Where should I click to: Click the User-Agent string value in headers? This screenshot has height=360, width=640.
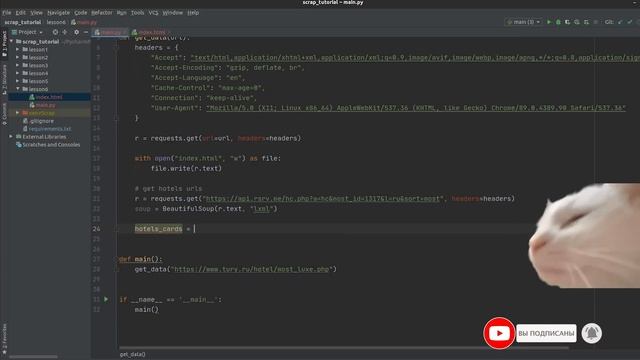click(416, 108)
